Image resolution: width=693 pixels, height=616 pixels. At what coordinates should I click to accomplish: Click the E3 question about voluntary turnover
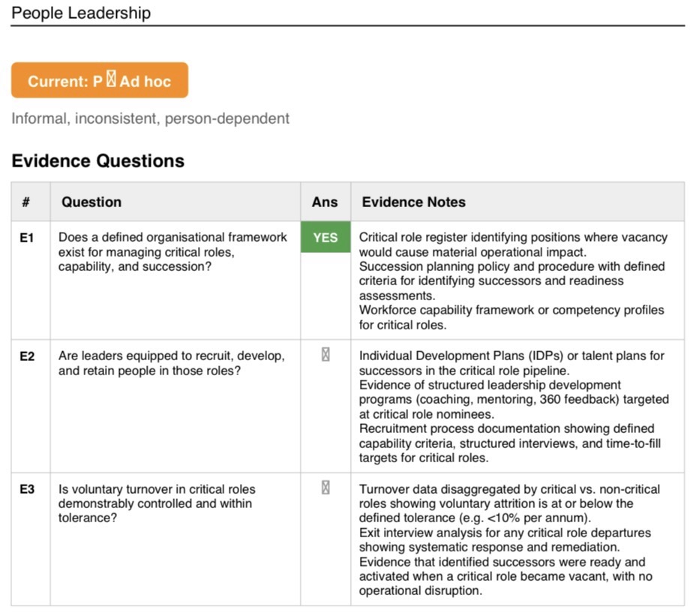tap(157, 503)
